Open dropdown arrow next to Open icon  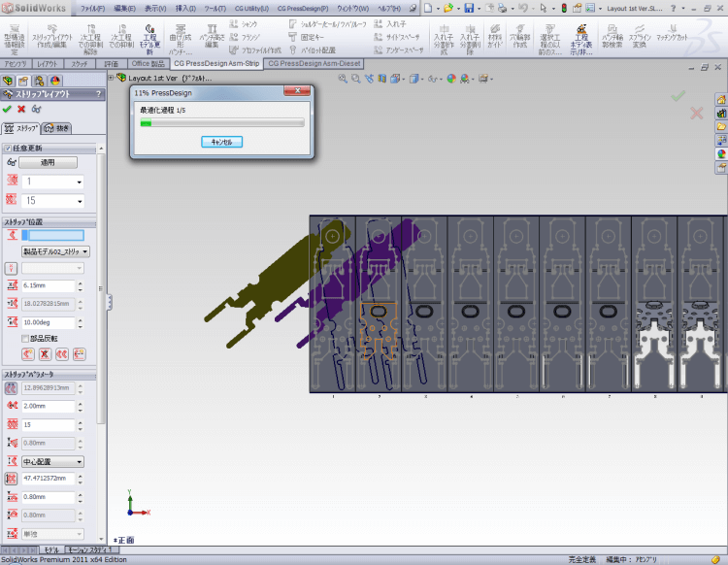458,9
